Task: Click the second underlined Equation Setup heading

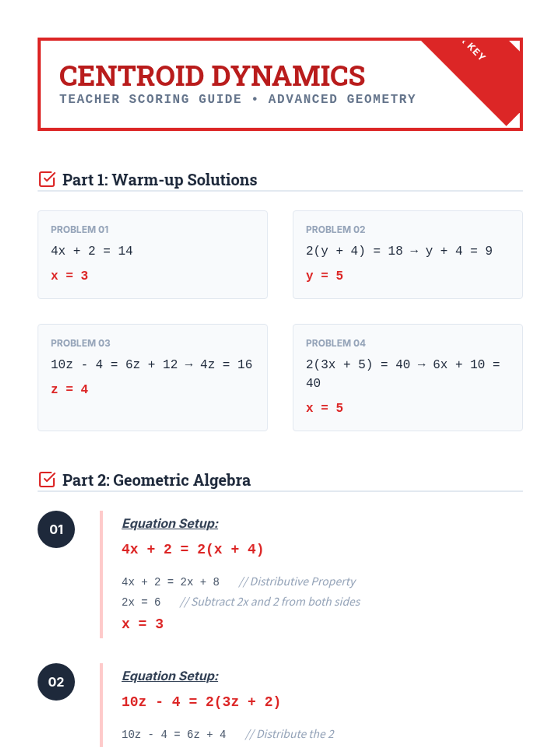Action: coord(170,676)
